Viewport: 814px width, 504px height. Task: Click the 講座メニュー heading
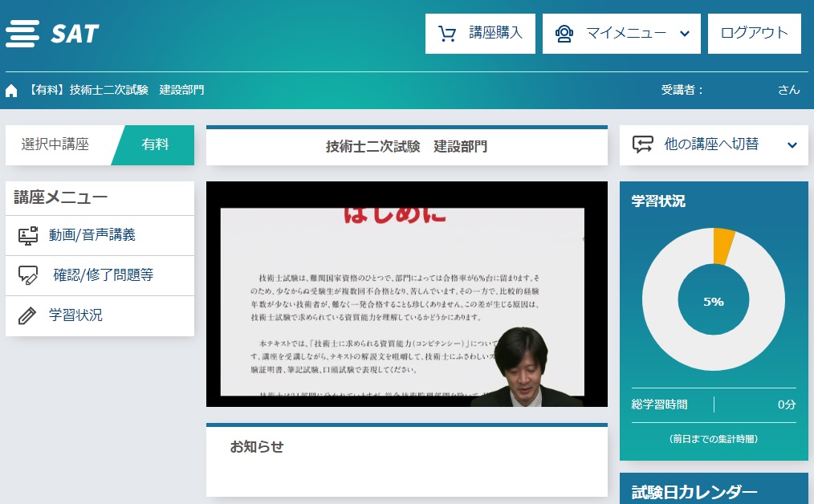click(x=61, y=197)
